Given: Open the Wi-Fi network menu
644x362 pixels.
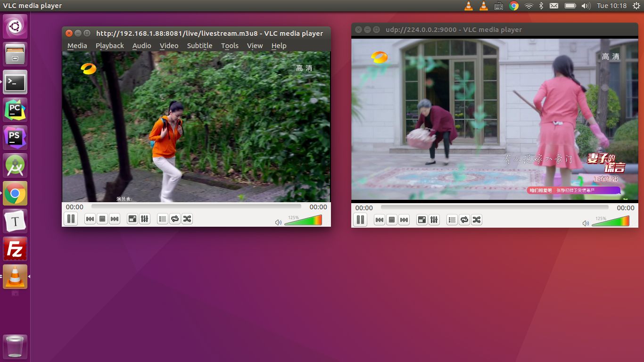Looking at the screenshot, I should point(529,6).
